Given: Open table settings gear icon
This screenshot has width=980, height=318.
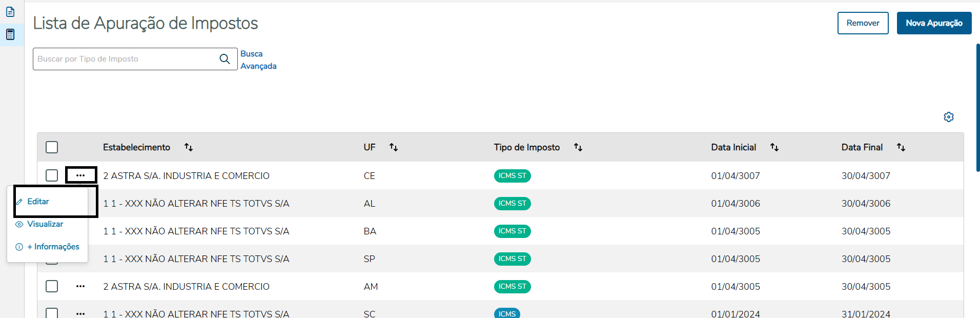Looking at the screenshot, I should pyautogui.click(x=949, y=117).
